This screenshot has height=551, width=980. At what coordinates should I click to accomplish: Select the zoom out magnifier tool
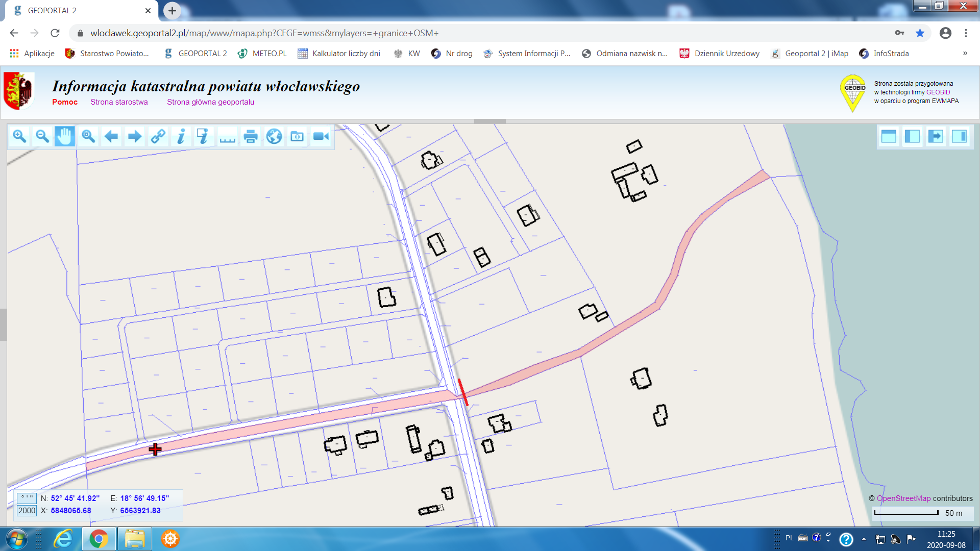42,136
